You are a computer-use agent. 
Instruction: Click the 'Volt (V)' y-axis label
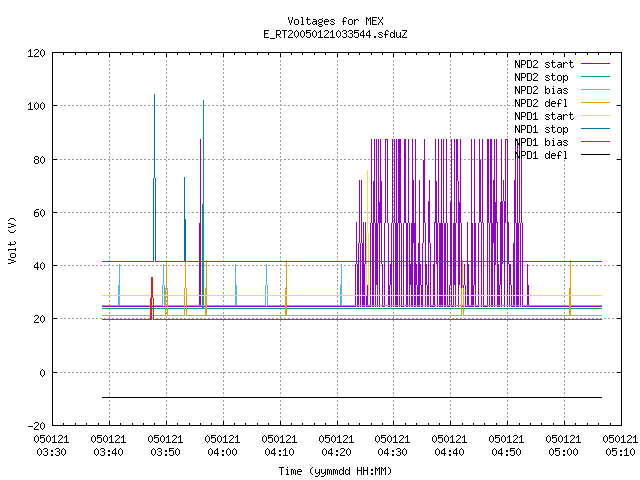[13, 240]
